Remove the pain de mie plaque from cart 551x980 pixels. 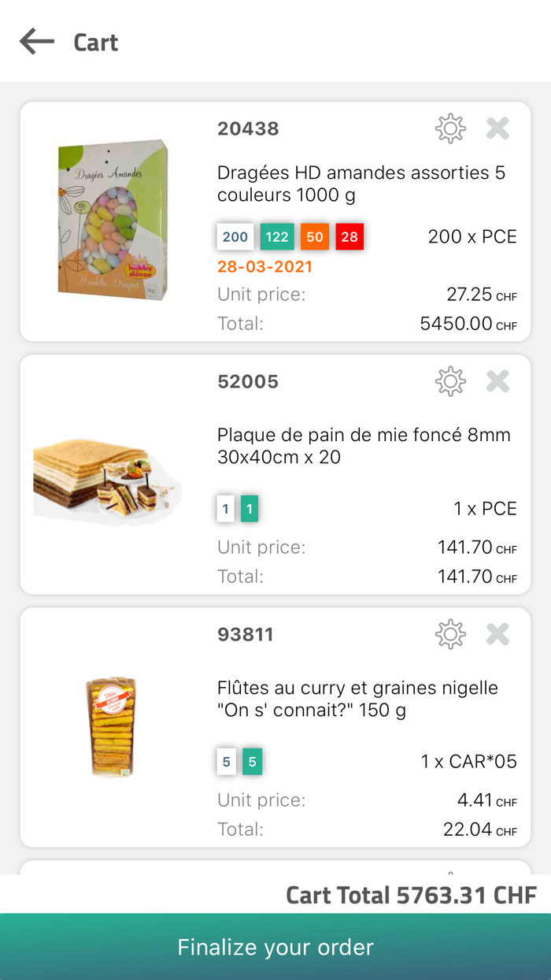click(497, 381)
